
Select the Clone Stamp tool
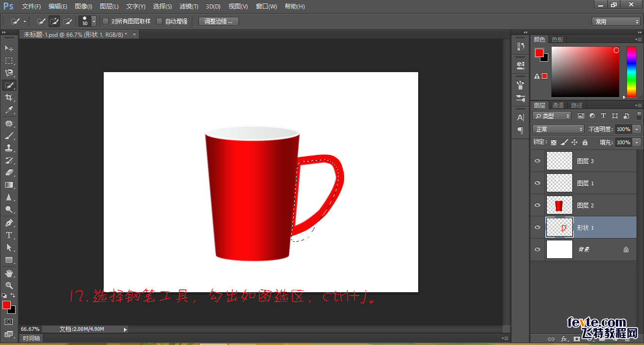(9, 148)
